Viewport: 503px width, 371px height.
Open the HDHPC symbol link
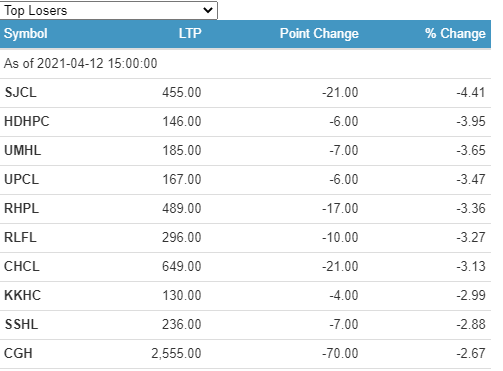tap(27, 121)
